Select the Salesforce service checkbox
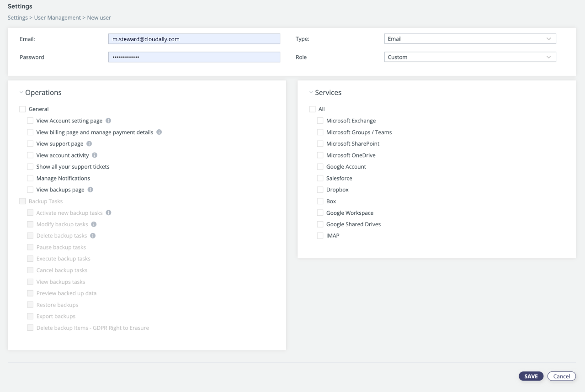Screen dimensions: 585x392 click(x=320, y=178)
